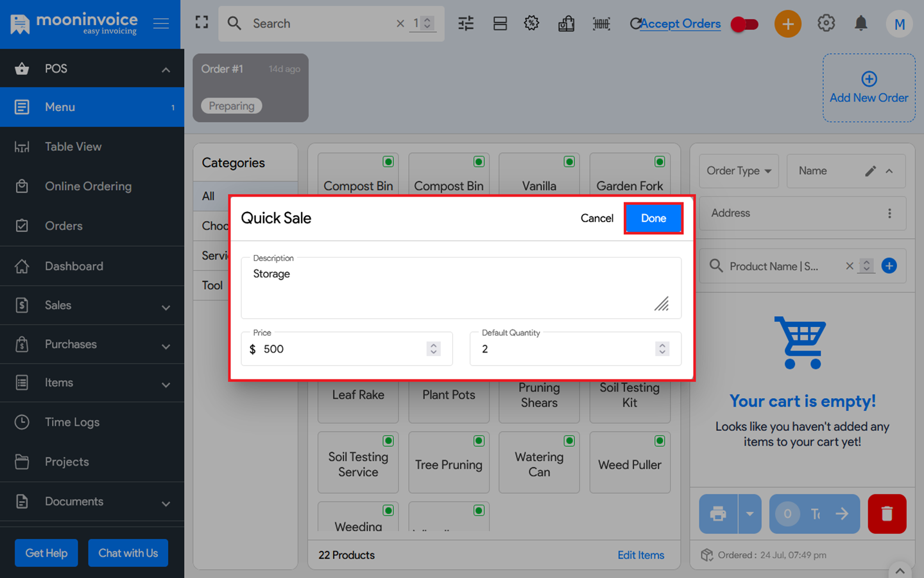Open the notifications bell
Viewport: 924px width, 578px height.
pos(860,24)
